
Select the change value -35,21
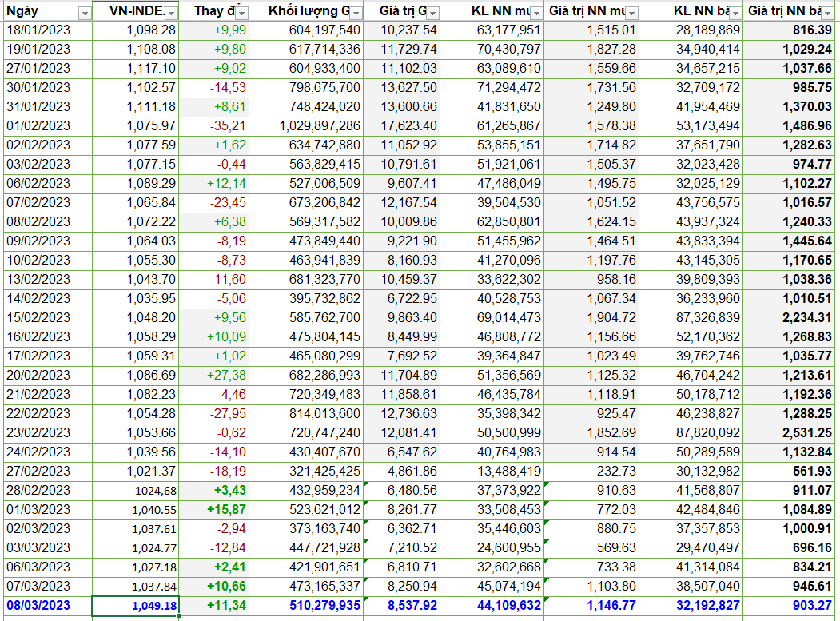pyautogui.click(x=213, y=126)
